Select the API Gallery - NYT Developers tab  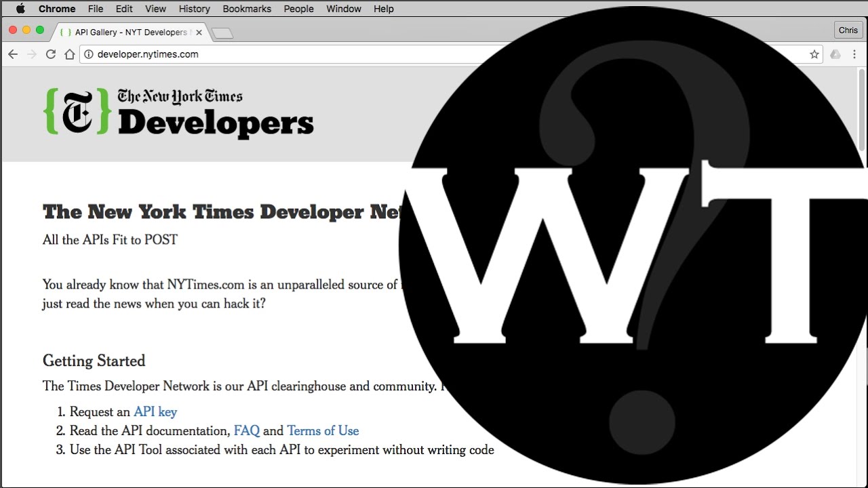130,32
